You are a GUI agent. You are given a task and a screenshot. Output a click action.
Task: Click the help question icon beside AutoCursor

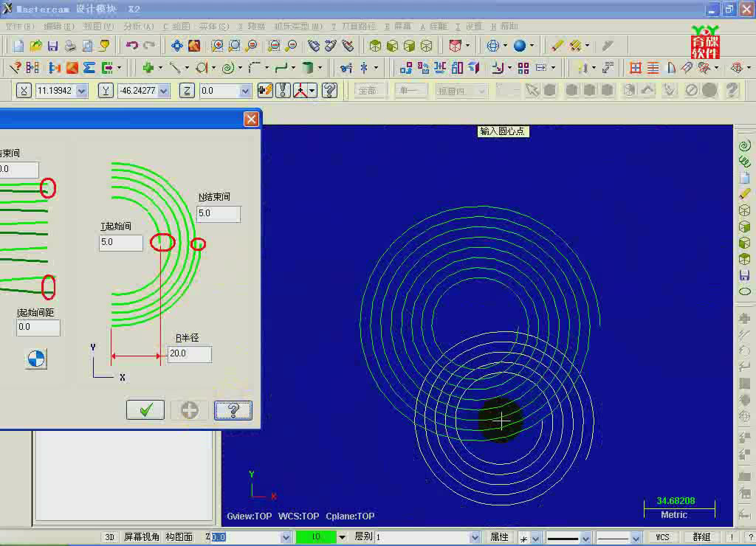[330, 90]
